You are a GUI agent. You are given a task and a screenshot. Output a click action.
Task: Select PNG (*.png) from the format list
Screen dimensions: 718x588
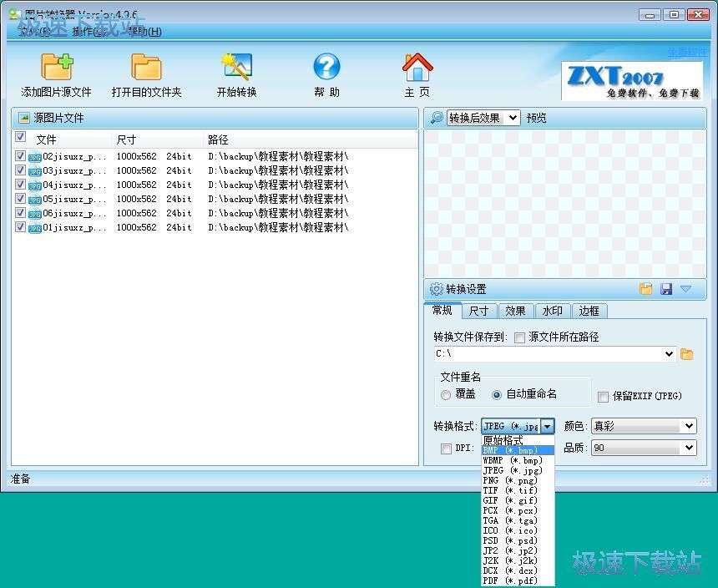[508, 480]
